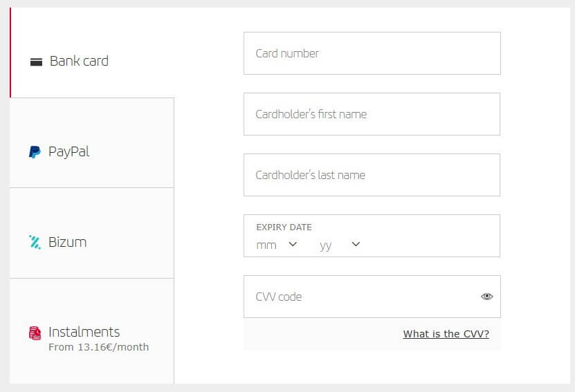Image resolution: width=575 pixels, height=392 pixels.
Task: Click the "From 13.16€/month" instalment text
Action: (99, 347)
